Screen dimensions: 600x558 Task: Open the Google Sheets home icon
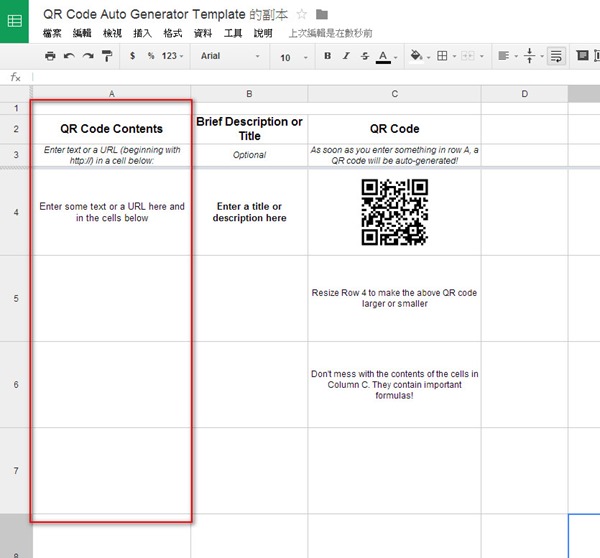click(15, 22)
